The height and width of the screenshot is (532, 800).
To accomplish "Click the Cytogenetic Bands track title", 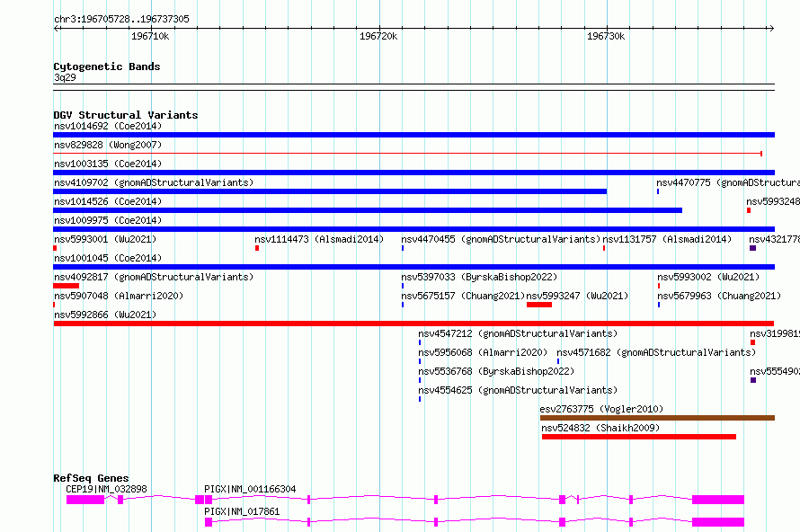I will [107, 66].
